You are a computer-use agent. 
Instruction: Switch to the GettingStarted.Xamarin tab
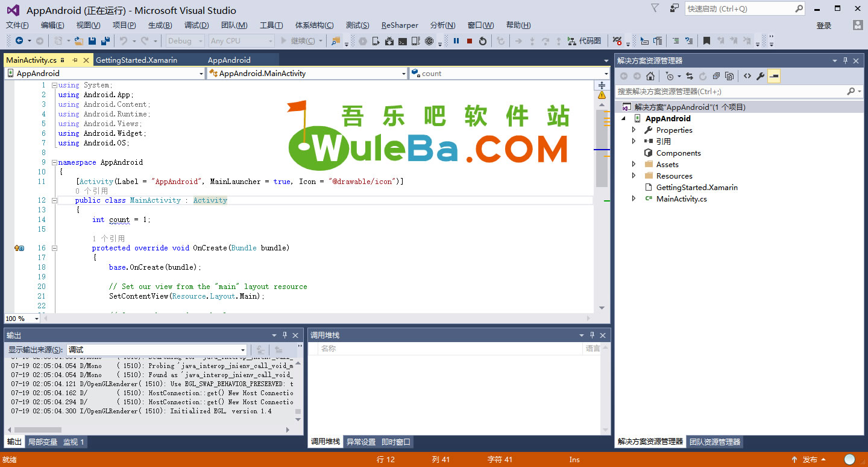[x=137, y=60]
